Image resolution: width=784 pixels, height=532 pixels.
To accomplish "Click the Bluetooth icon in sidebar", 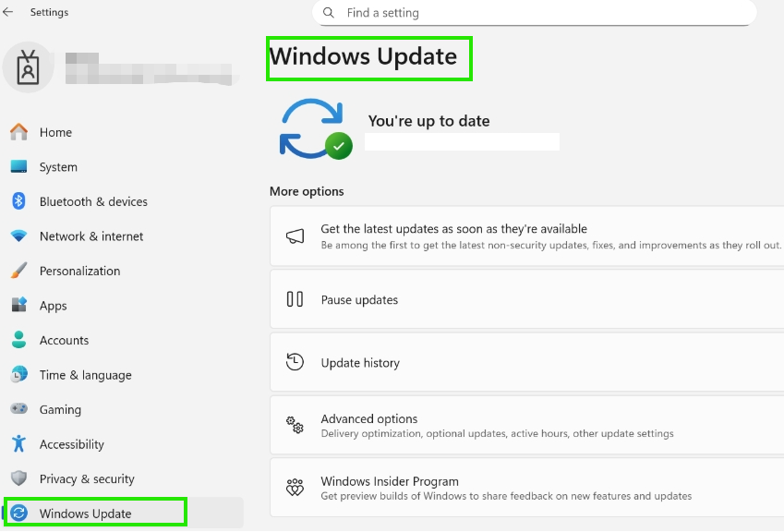I will coord(19,201).
